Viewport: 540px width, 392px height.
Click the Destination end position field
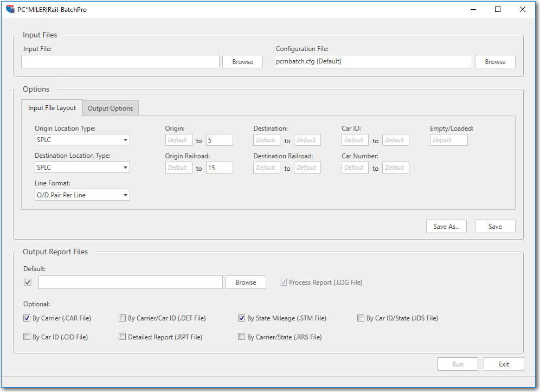pyautogui.click(x=307, y=140)
